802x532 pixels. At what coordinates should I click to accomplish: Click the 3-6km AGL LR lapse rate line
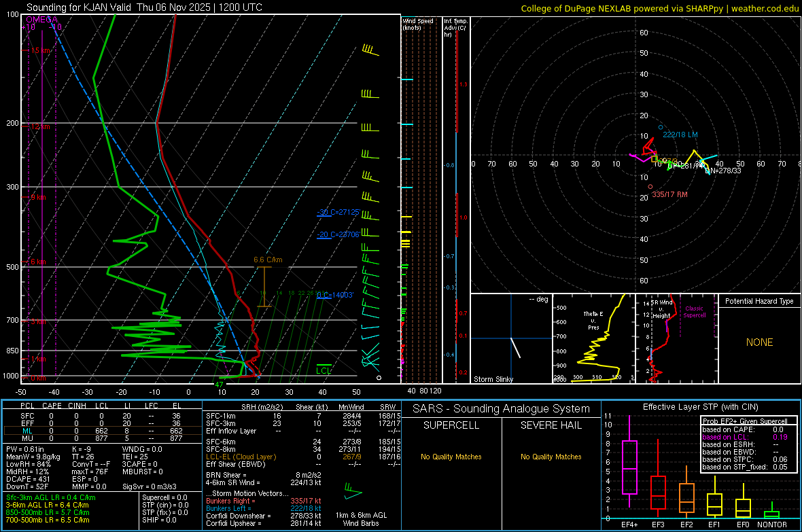pyautogui.click(x=47, y=505)
